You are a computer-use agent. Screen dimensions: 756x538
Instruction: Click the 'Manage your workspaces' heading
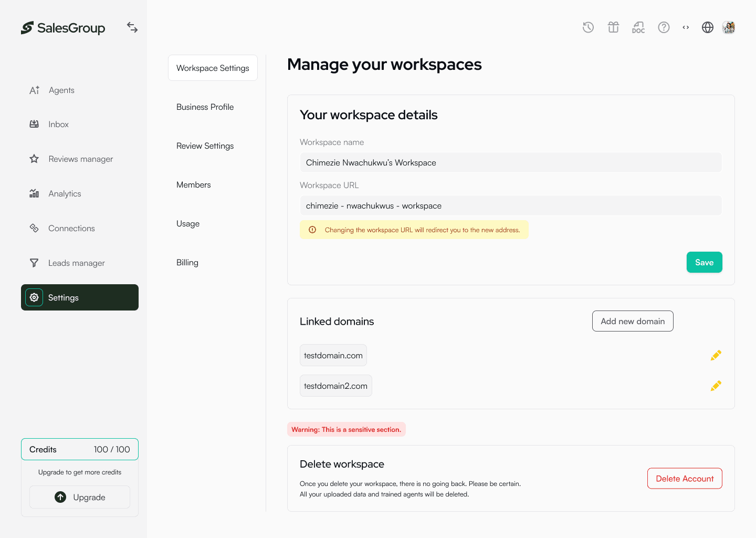tap(384, 64)
